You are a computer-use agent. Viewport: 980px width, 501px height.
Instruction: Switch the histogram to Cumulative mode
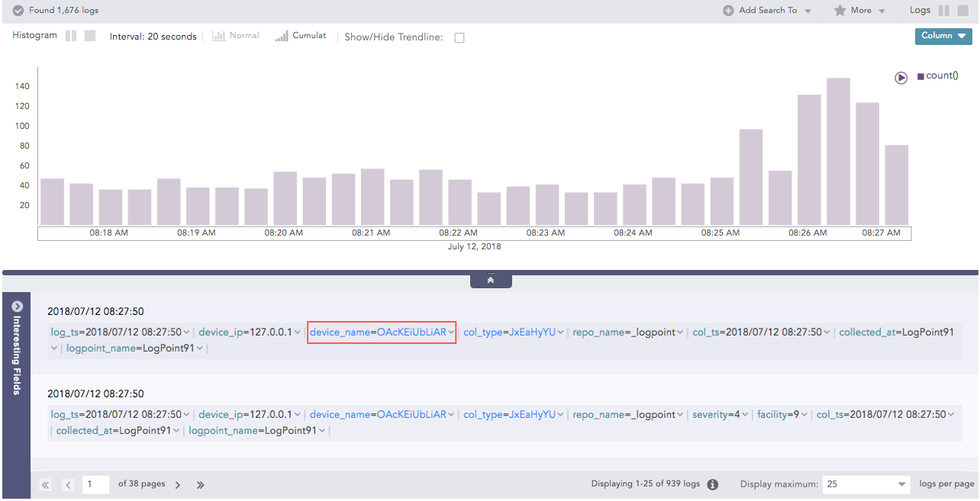pyautogui.click(x=301, y=36)
